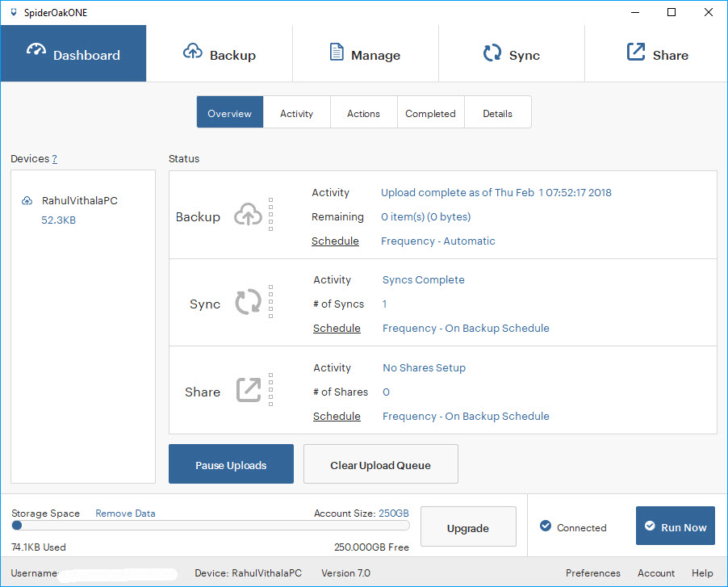The height and width of the screenshot is (587, 728).
Task: Open the Account link in footer
Action: 656,573
